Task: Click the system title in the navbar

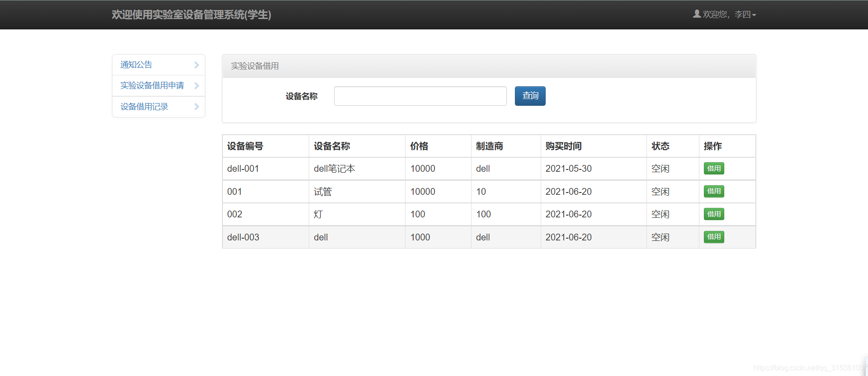Action: coord(191,14)
